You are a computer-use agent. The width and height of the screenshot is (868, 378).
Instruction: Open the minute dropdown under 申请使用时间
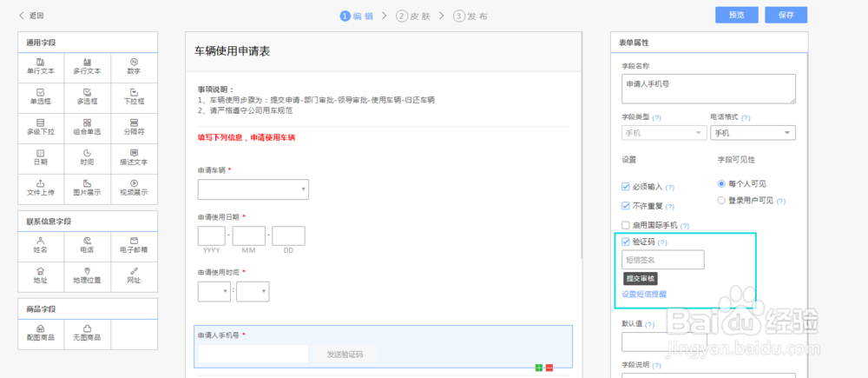click(253, 291)
